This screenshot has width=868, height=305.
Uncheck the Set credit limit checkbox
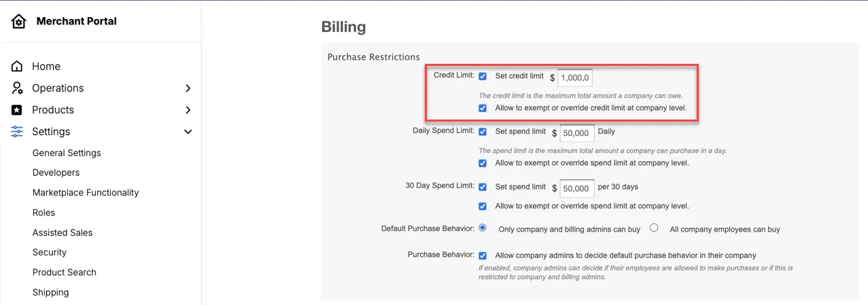tap(483, 76)
